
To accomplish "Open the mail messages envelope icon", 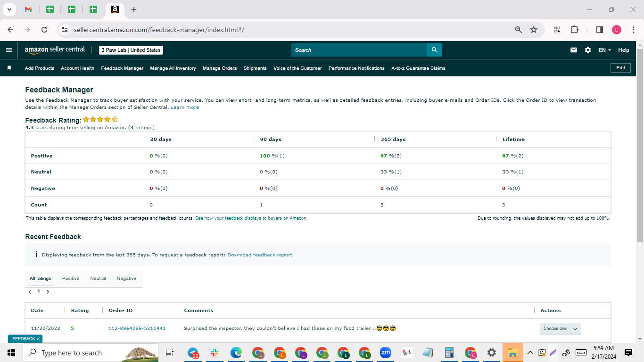I will coord(574,50).
